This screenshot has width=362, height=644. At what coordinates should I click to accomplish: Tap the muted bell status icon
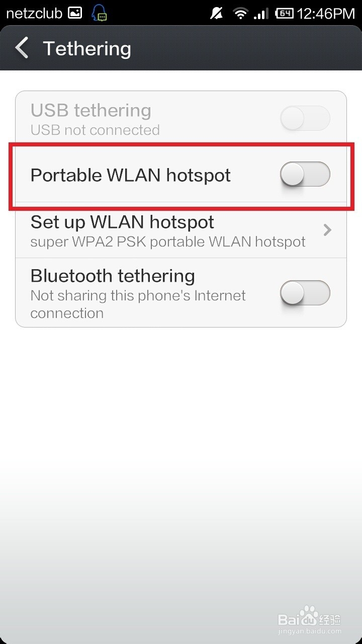tap(217, 14)
